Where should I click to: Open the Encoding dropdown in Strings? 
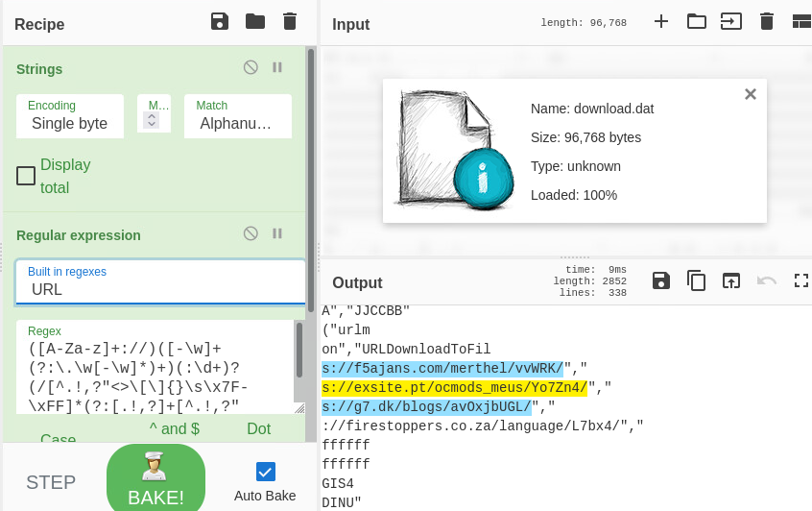click(x=70, y=116)
